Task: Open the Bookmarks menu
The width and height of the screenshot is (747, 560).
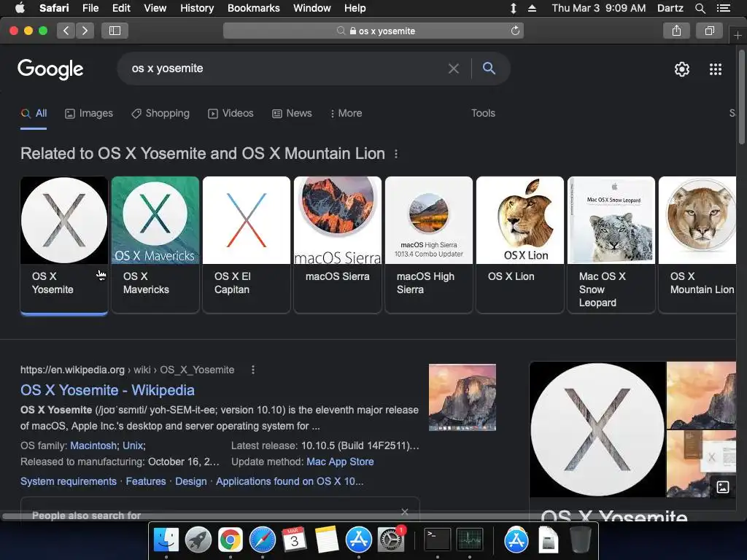Action: [x=253, y=8]
